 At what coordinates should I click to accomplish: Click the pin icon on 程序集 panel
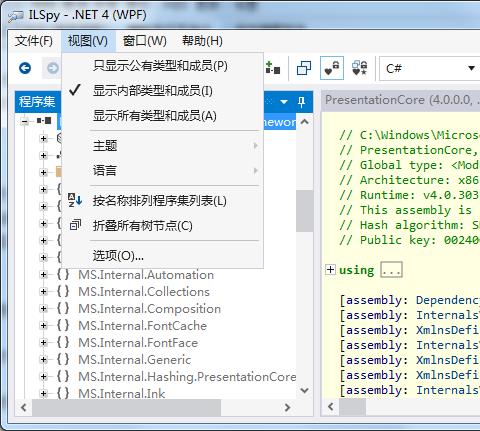coord(301,102)
